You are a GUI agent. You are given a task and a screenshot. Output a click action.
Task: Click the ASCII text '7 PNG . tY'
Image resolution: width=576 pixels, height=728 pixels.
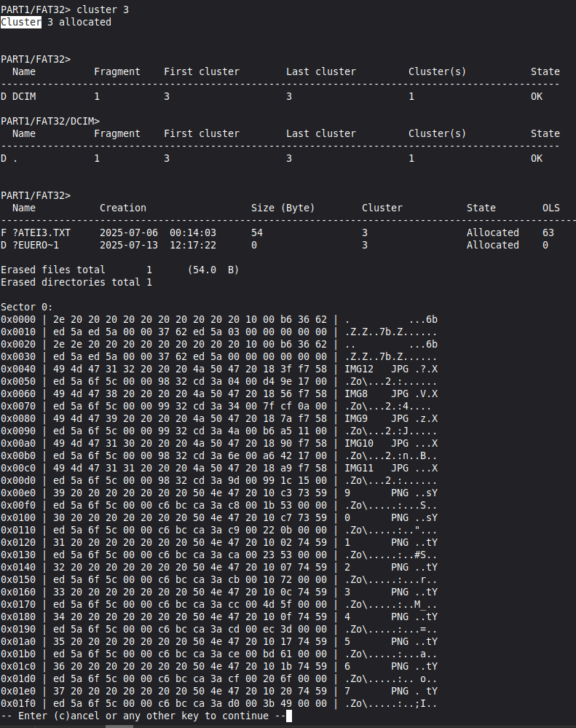391,692
